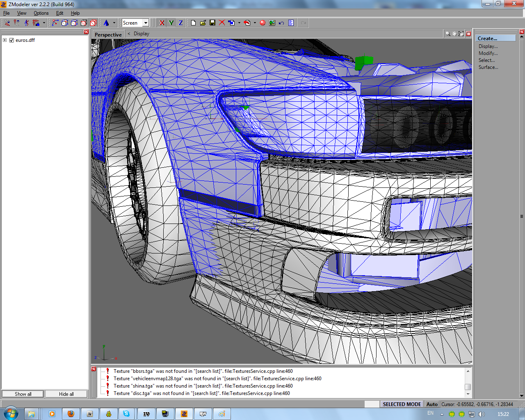Image resolution: width=525 pixels, height=420 pixels.
Task: Expand the euros.dff tree node
Action: point(5,40)
